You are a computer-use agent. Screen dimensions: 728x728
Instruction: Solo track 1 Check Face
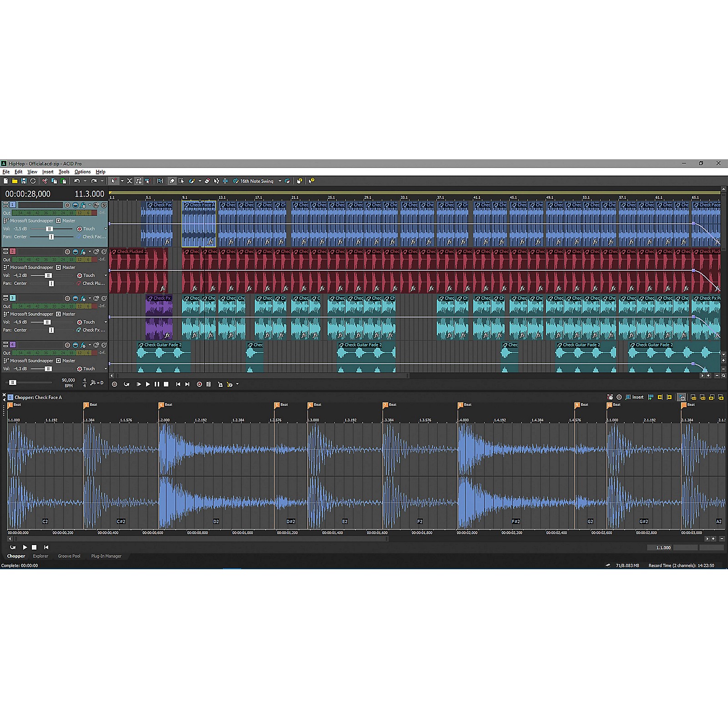coord(104,205)
